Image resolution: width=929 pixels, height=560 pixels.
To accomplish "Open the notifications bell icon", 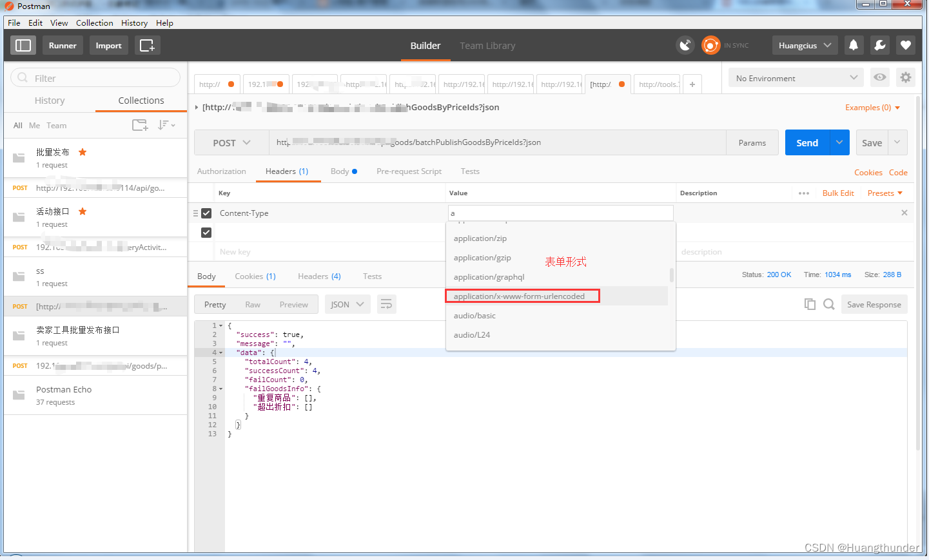I will [854, 45].
